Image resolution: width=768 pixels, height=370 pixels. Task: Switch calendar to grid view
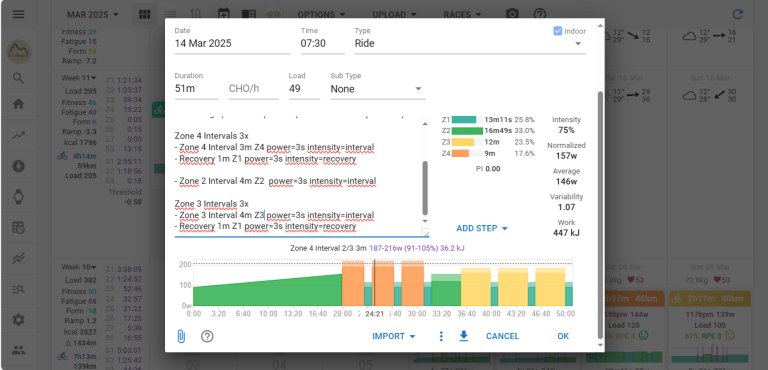point(144,14)
